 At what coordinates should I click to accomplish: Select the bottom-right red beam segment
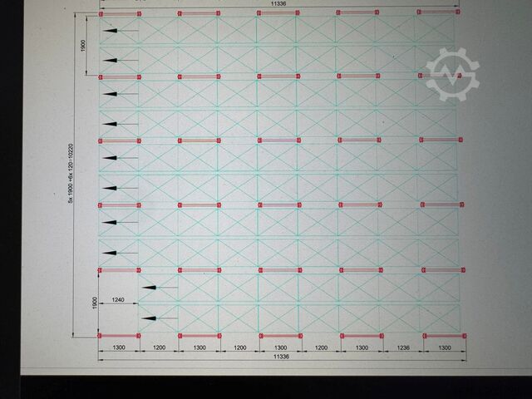click(x=443, y=336)
